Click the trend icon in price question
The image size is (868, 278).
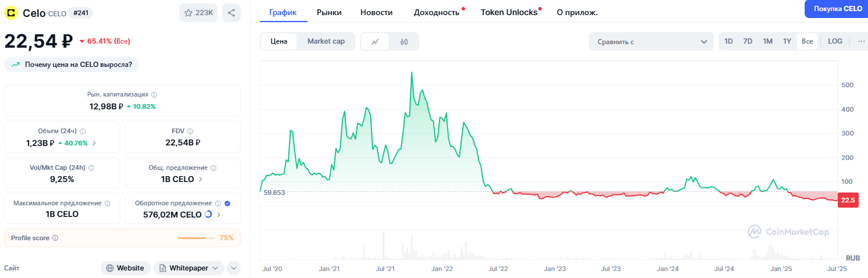(16, 65)
